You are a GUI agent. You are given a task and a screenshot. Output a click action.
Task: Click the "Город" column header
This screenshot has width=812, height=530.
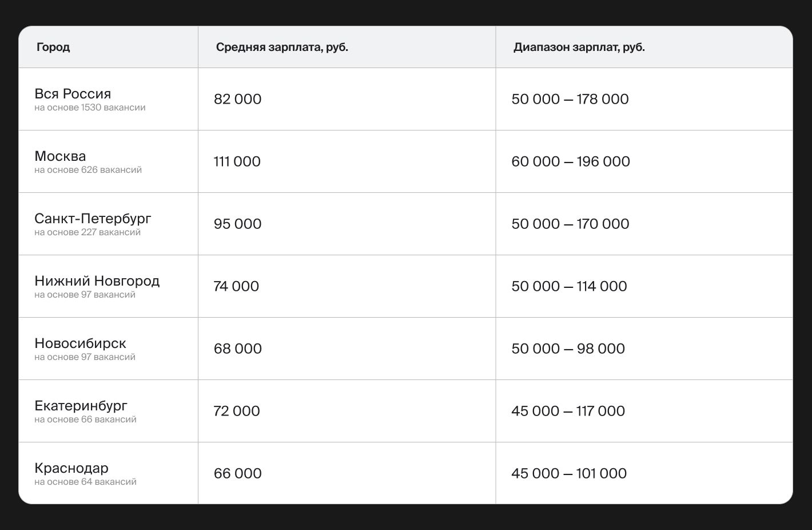[x=53, y=47]
